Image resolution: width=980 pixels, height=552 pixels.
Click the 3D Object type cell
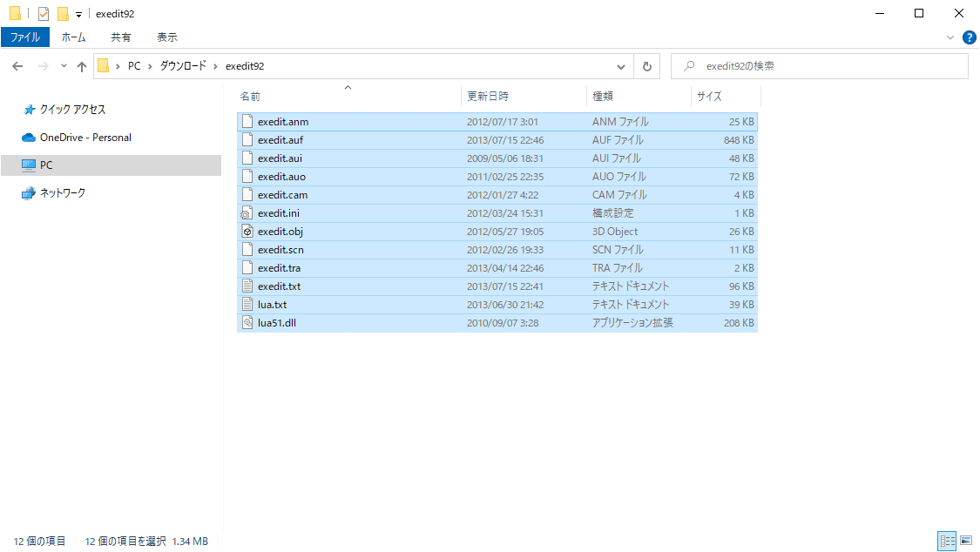615,231
